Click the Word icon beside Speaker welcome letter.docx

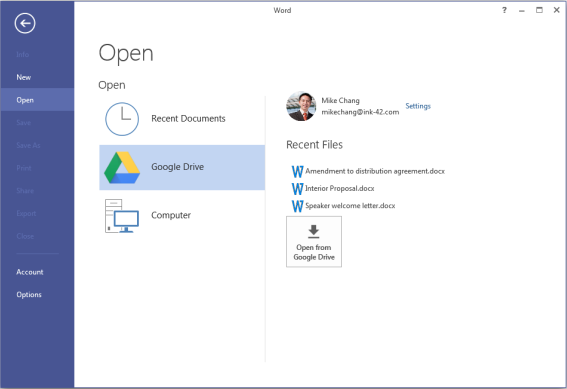(x=297, y=206)
